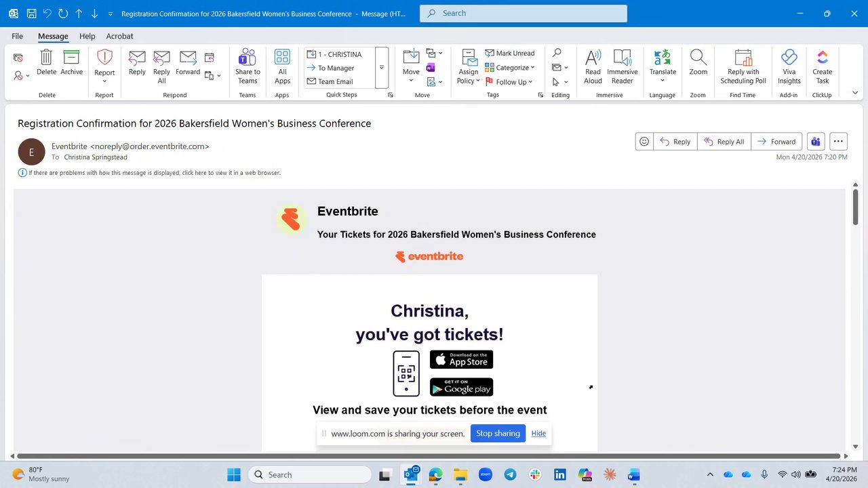Click the Find magnifier in Editing group

pos(557,53)
